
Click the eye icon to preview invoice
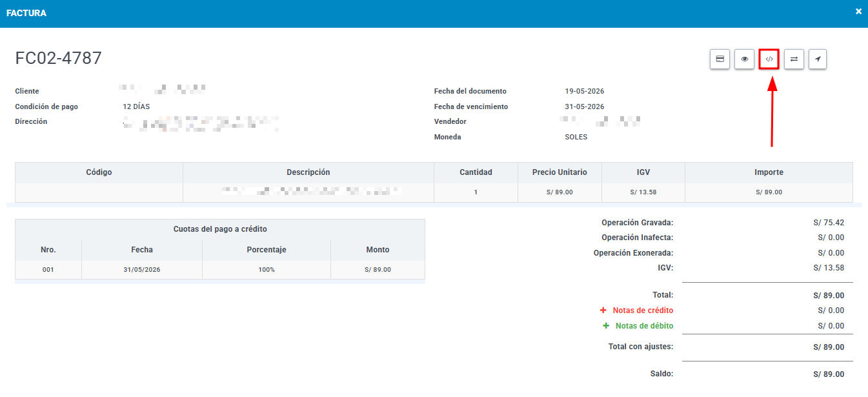744,59
